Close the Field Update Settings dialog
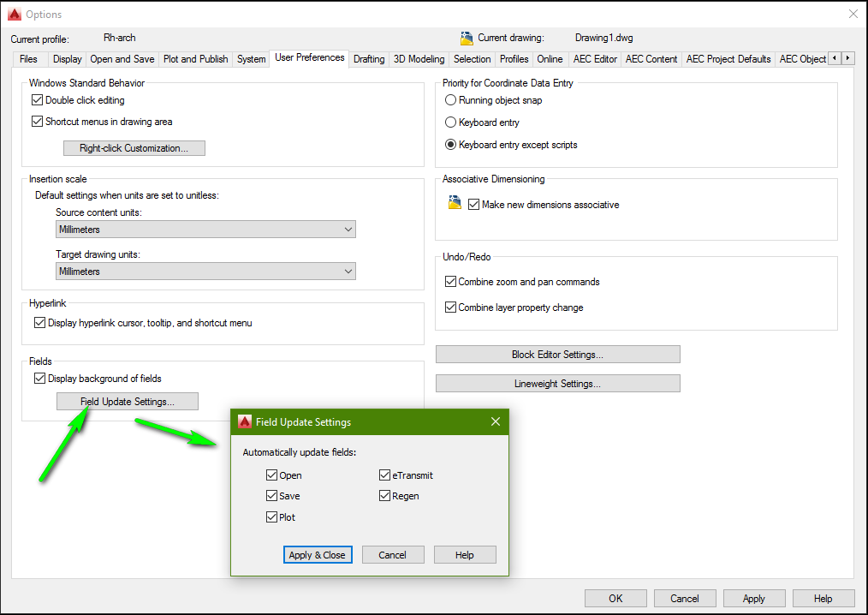This screenshot has width=868, height=615. tap(496, 421)
